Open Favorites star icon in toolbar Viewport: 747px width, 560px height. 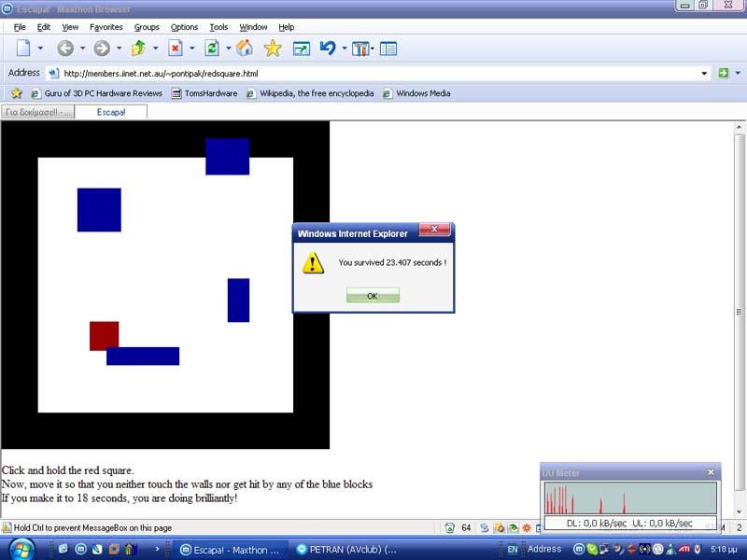tap(273, 49)
